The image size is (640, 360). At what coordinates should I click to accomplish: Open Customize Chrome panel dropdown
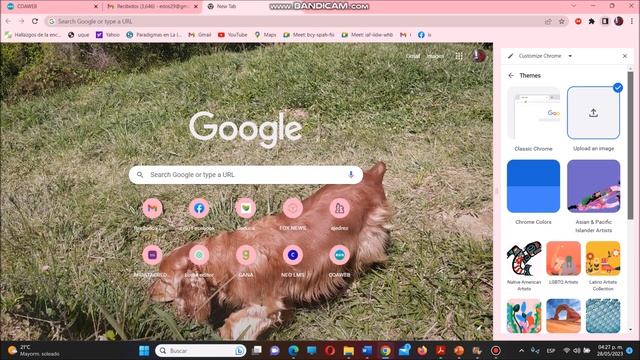click(x=570, y=56)
